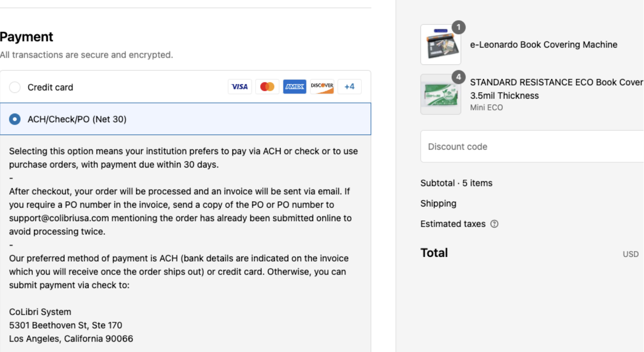This screenshot has width=644, height=352.
Task: Click 'submit payment via check to:' line
Action: (69, 285)
